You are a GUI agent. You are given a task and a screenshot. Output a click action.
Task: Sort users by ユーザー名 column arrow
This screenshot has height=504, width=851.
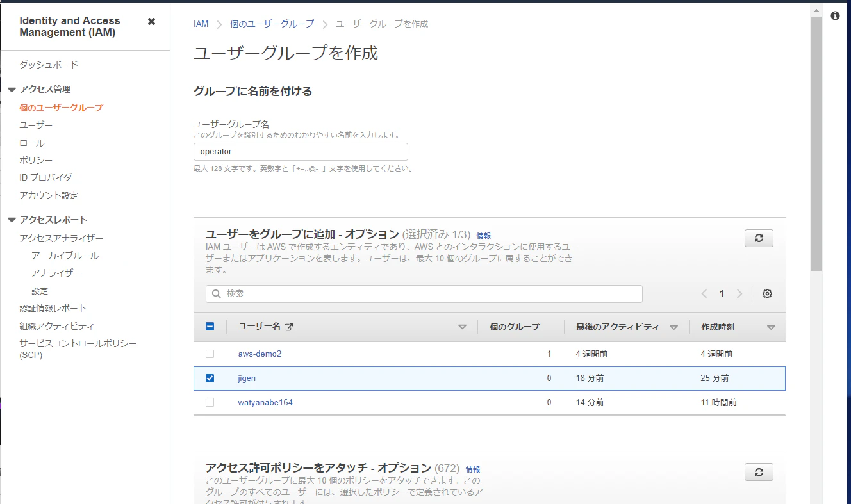(x=462, y=327)
